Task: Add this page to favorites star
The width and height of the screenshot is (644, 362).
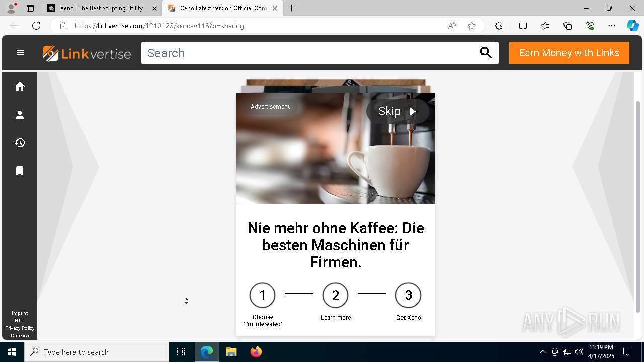Action: click(472, 26)
